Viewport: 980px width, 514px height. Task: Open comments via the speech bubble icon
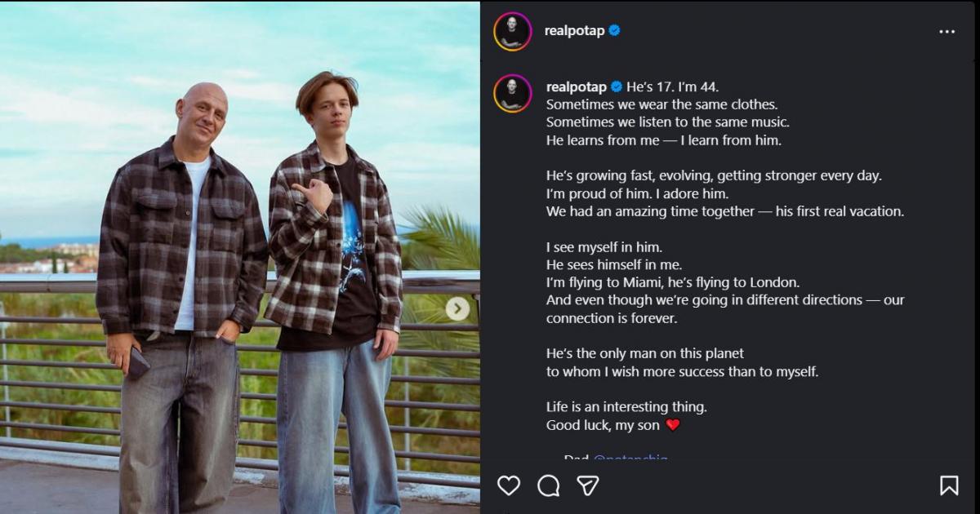pos(549,485)
